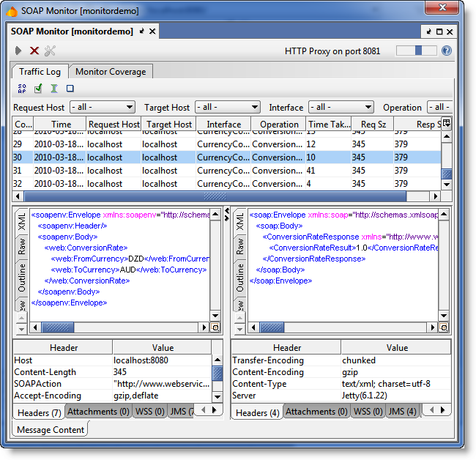Screen dimensions: 476x460
Task: Sort by the Req Sz column header
Action: click(373, 124)
